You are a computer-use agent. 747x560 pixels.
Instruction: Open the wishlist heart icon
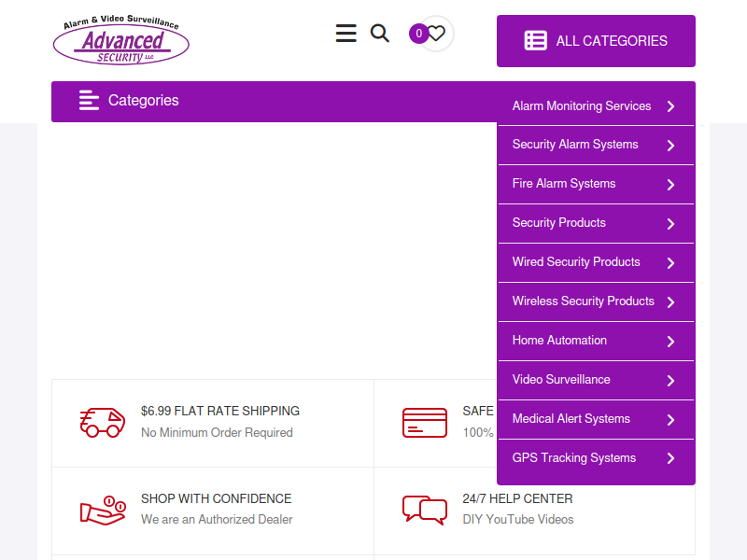pos(436,34)
